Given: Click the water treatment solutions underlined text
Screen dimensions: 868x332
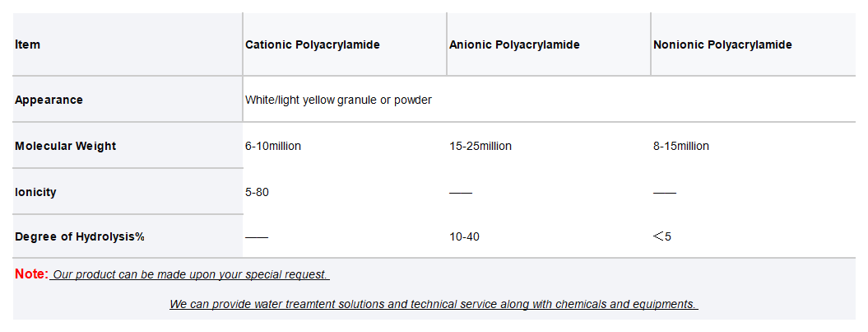Looking at the screenshot, I should pos(434,304).
